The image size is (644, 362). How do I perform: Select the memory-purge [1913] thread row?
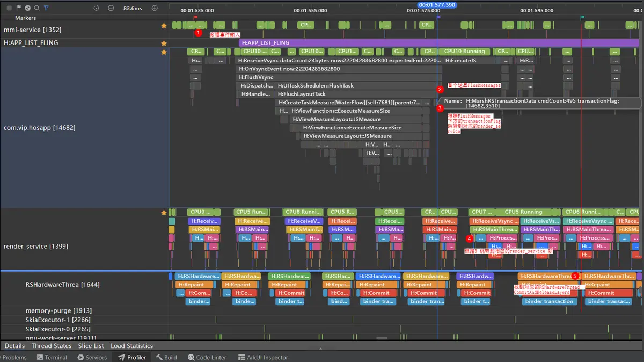(x=84, y=311)
